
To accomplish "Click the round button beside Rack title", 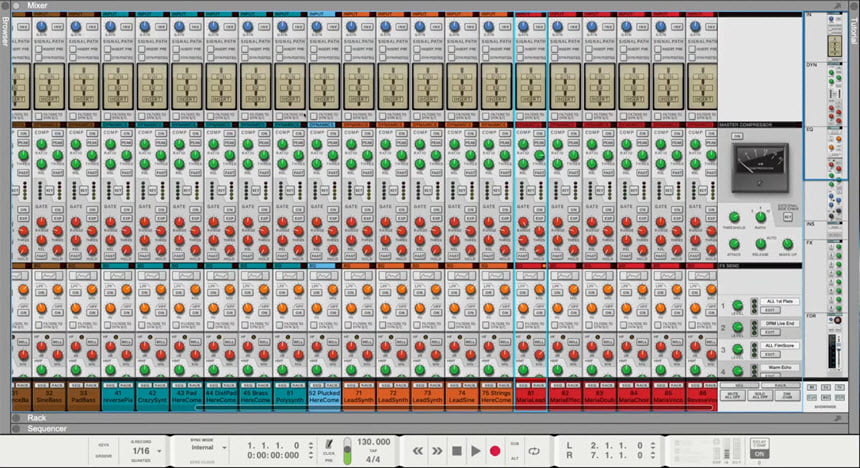I will point(16,418).
